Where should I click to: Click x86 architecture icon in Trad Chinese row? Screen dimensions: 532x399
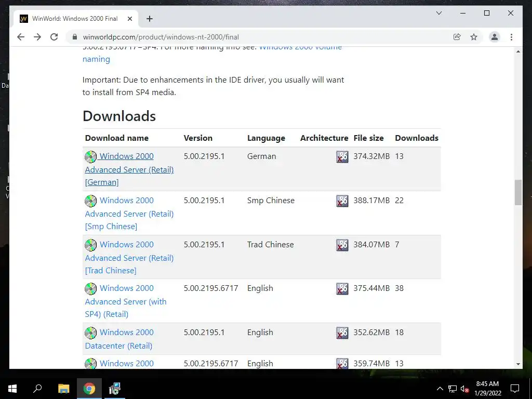(342, 245)
